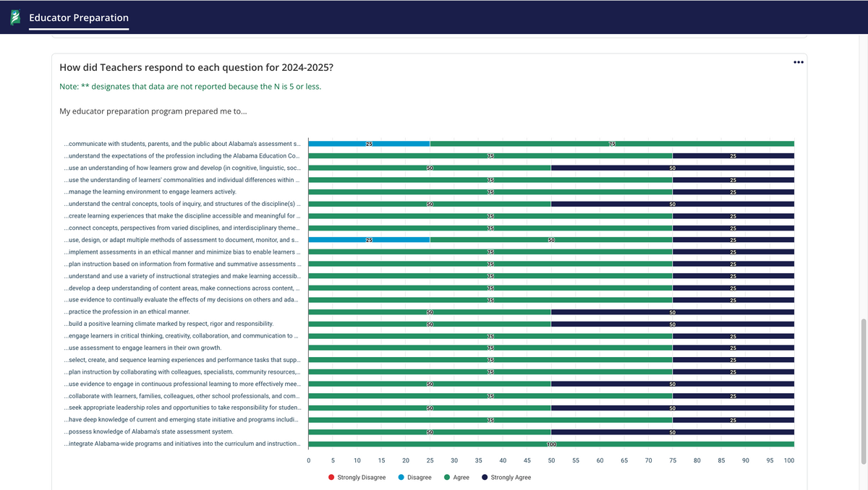Click 'My educator preparation program prepared me to...' text
Viewport: 868px width, 490px height.
point(153,112)
